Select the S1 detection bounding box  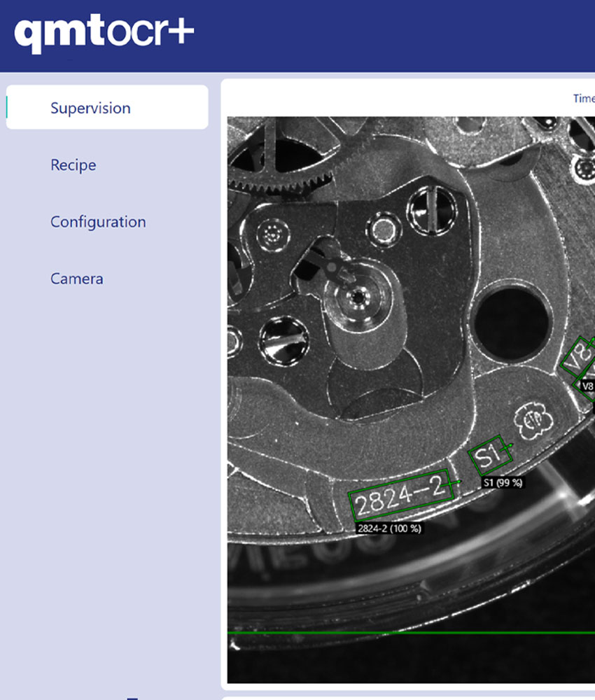(491, 456)
